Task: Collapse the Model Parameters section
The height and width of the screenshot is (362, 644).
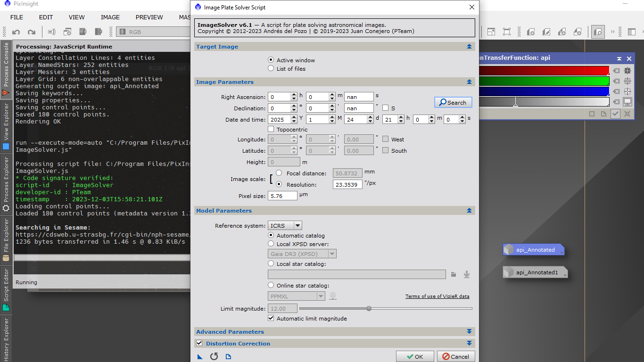Action: (469, 211)
